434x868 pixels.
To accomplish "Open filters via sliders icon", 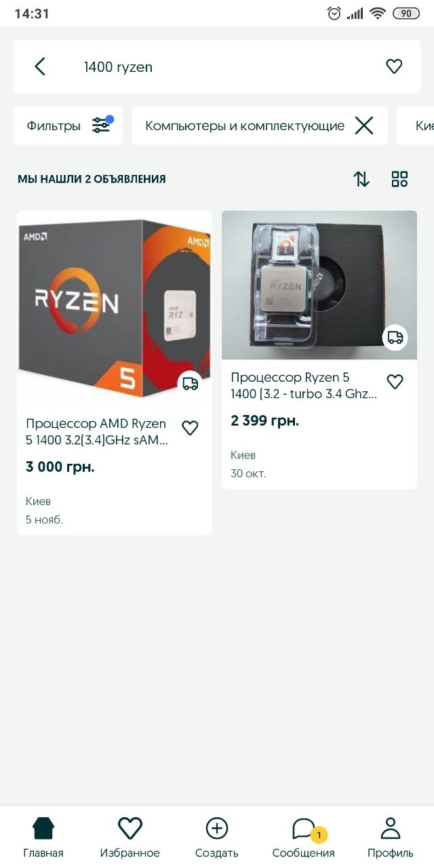I will [x=102, y=125].
